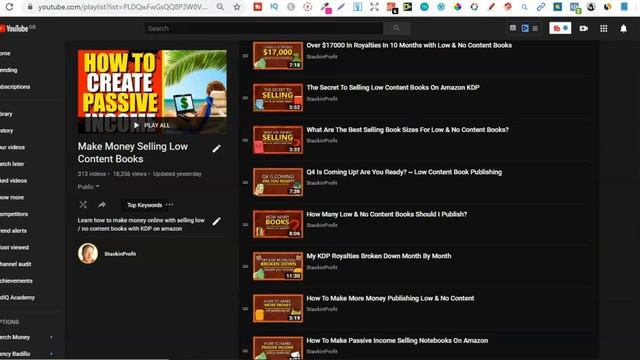The image size is (640, 360).
Task: Open History in sidebar
Action: (x=7, y=131)
